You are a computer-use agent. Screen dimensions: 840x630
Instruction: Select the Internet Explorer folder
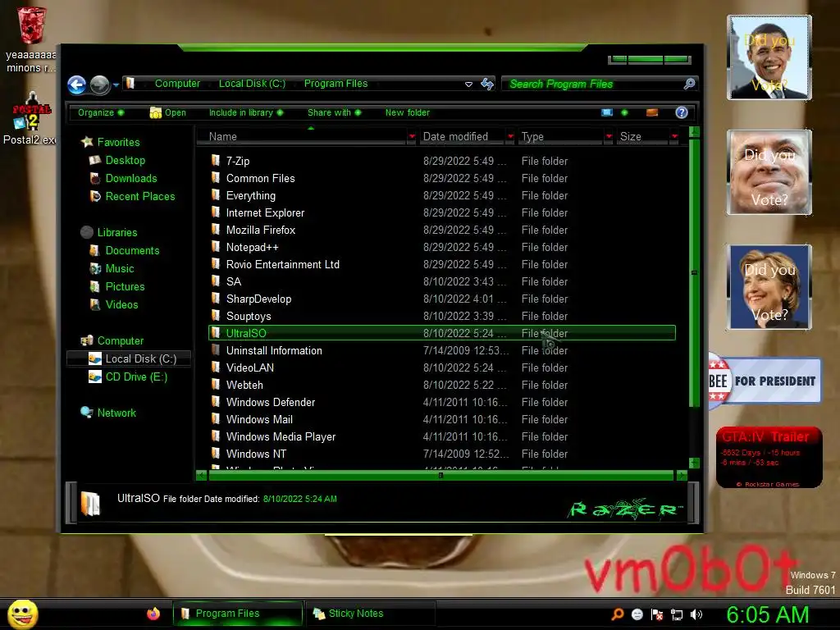click(265, 212)
